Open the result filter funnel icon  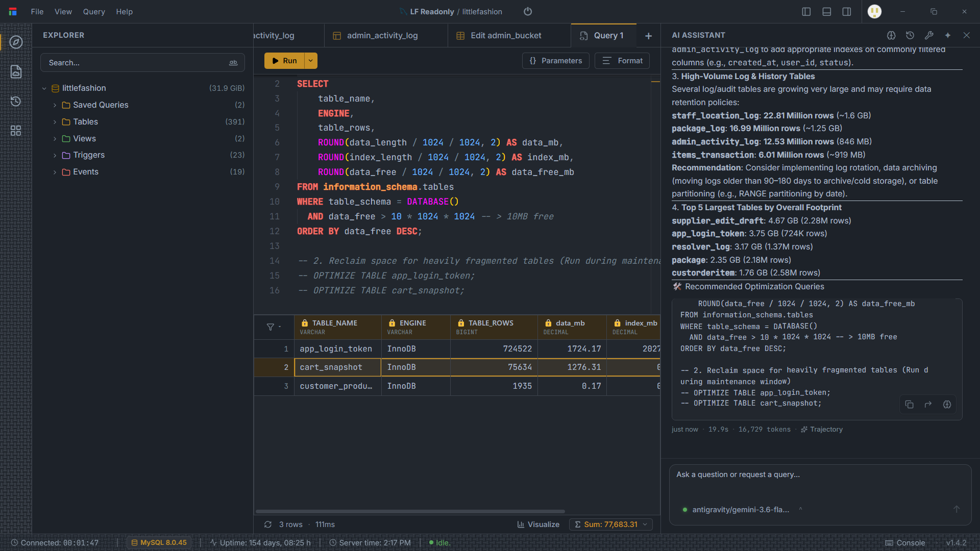pos(271,327)
